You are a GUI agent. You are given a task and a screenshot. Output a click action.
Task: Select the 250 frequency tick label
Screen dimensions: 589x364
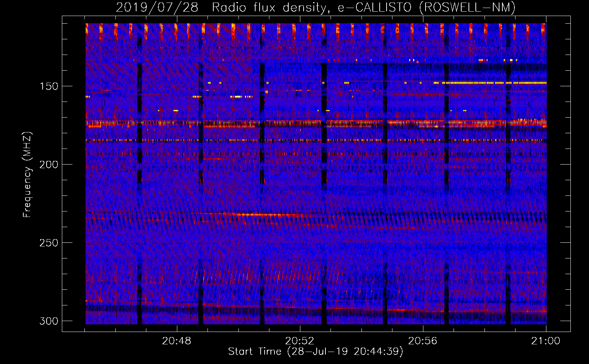click(49, 243)
